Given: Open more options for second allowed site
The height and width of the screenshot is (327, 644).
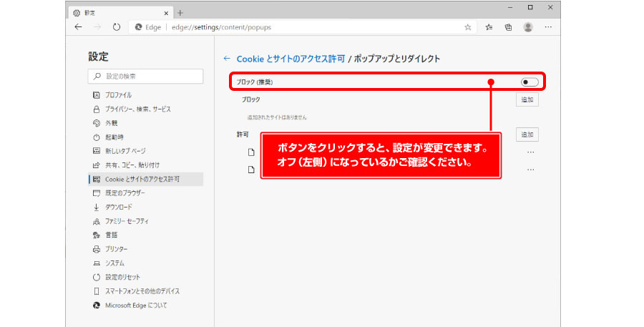Looking at the screenshot, I should pyautogui.click(x=531, y=170).
